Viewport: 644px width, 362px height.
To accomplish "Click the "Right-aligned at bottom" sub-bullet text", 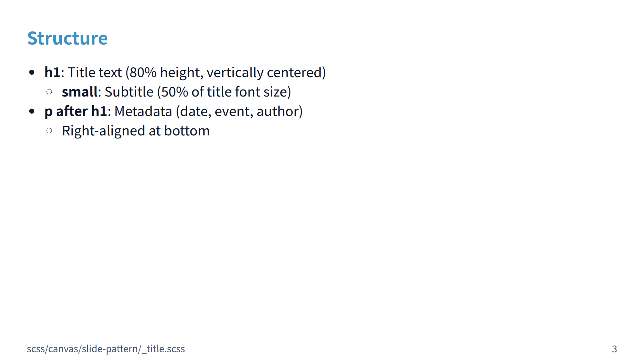I will tap(136, 131).
